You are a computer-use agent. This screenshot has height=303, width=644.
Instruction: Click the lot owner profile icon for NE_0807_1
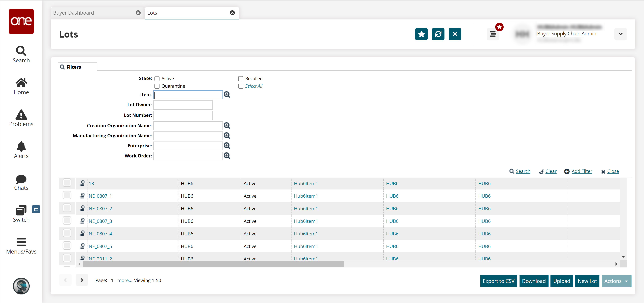[83, 196]
